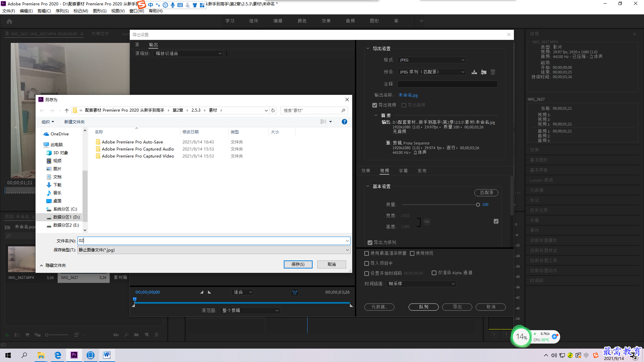
Task: Click the Save button
Action: pos(298,264)
